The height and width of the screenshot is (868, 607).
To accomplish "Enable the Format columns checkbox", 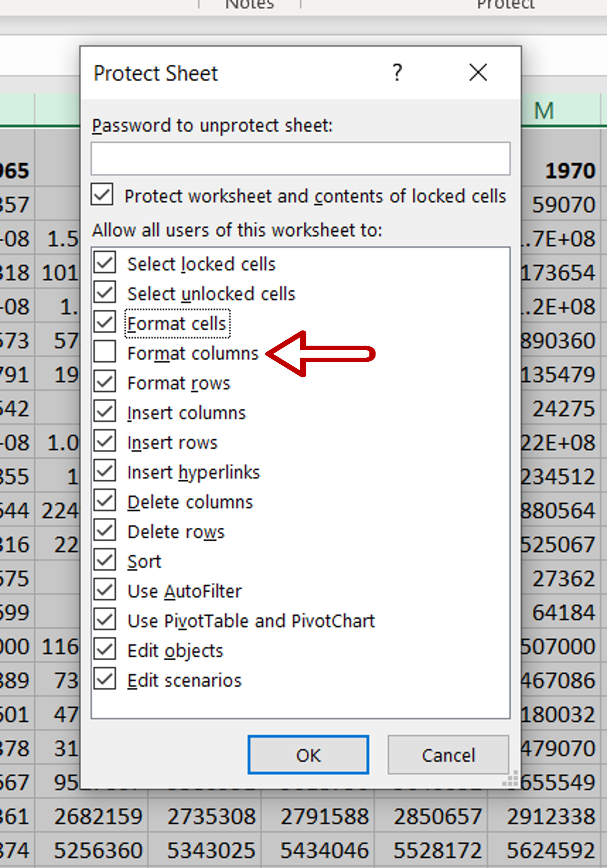I will click(105, 353).
